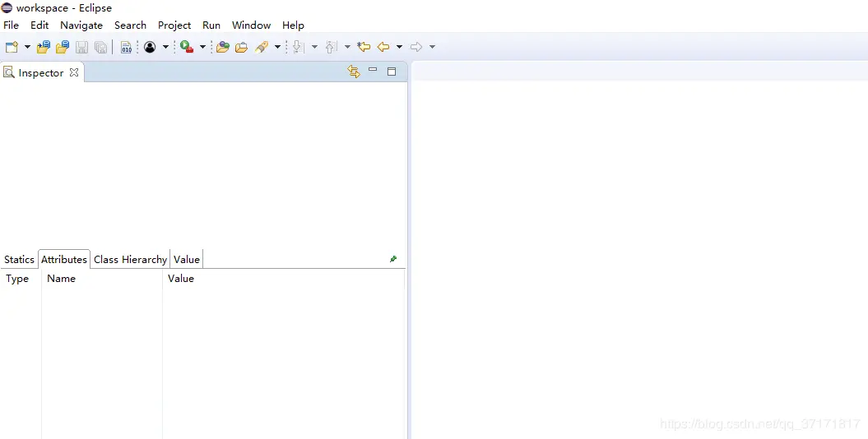The image size is (868, 439).
Task: Open the Help menu
Action: (x=293, y=25)
